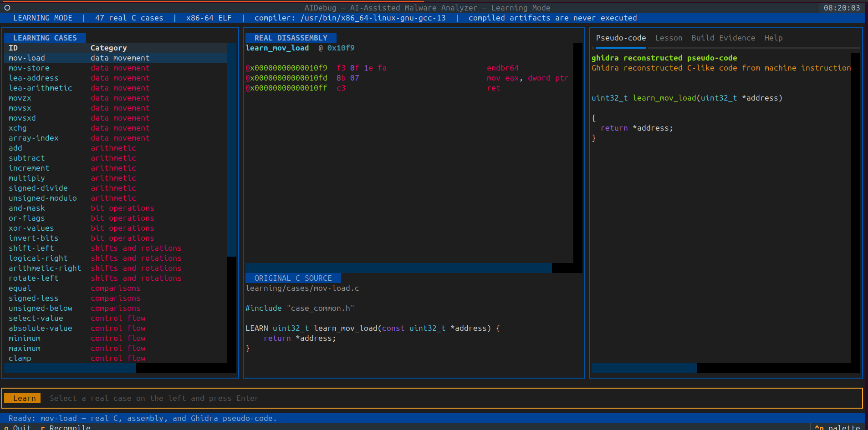
Task: Click Quit in the footer
Action: pos(18,427)
